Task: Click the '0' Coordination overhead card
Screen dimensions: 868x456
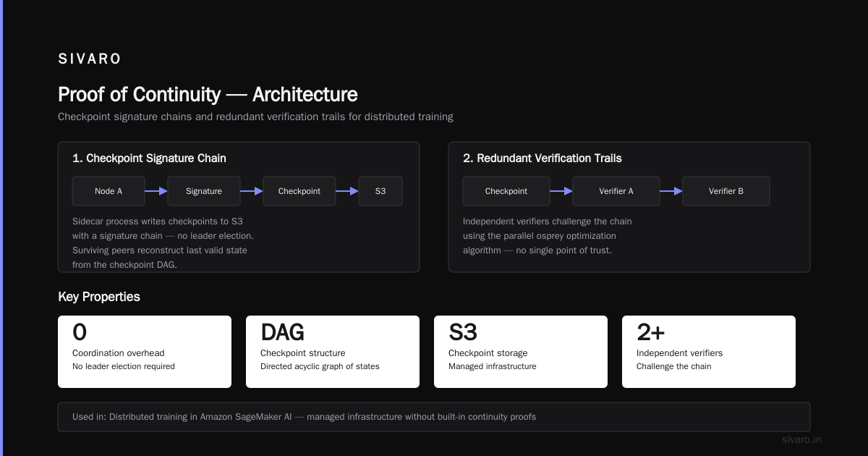Action: point(145,352)
